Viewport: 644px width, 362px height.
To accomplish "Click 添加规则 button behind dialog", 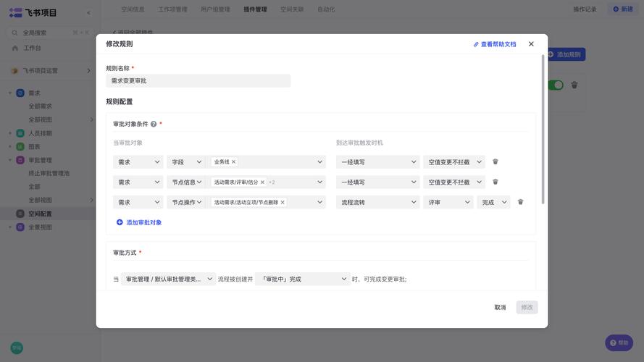I will pyautogui.click(x=565, y=54).
